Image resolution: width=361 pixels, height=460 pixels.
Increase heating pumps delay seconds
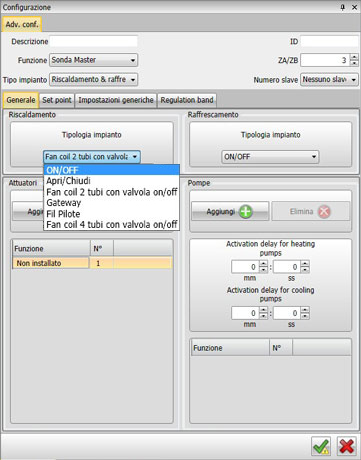click(305, 264)
